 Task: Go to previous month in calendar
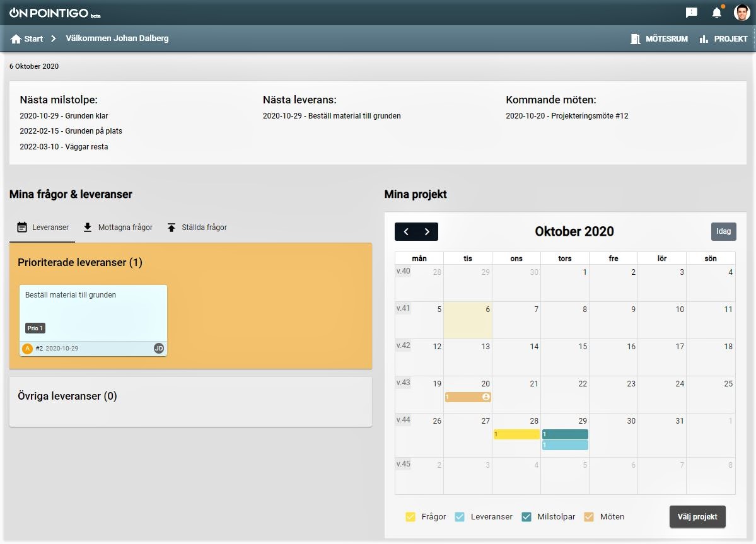pyautogui.click(x=406, y=232)
